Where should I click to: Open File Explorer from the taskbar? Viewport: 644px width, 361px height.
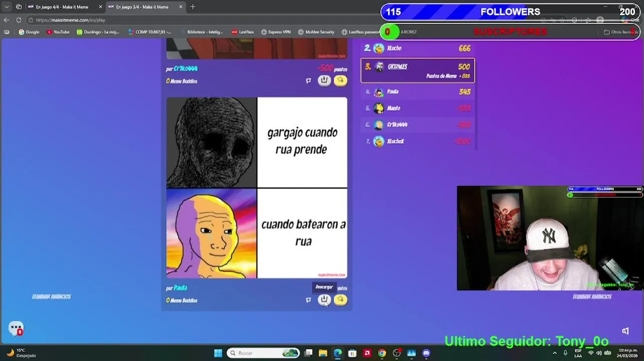323,353
